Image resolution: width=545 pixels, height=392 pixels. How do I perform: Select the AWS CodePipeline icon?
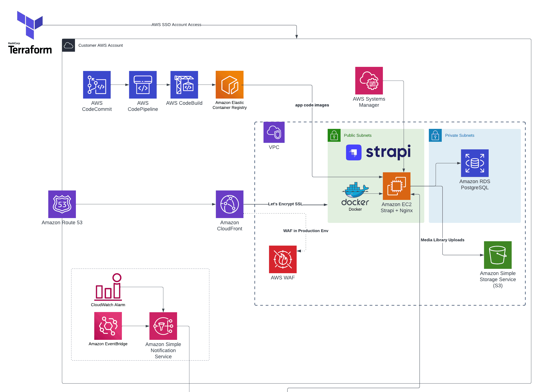143,85
